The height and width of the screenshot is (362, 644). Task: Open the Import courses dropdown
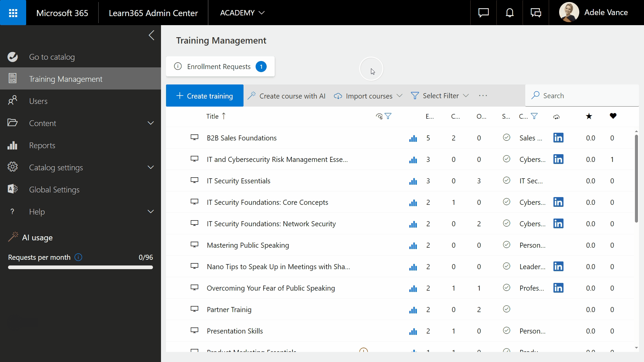click(368, 96)
